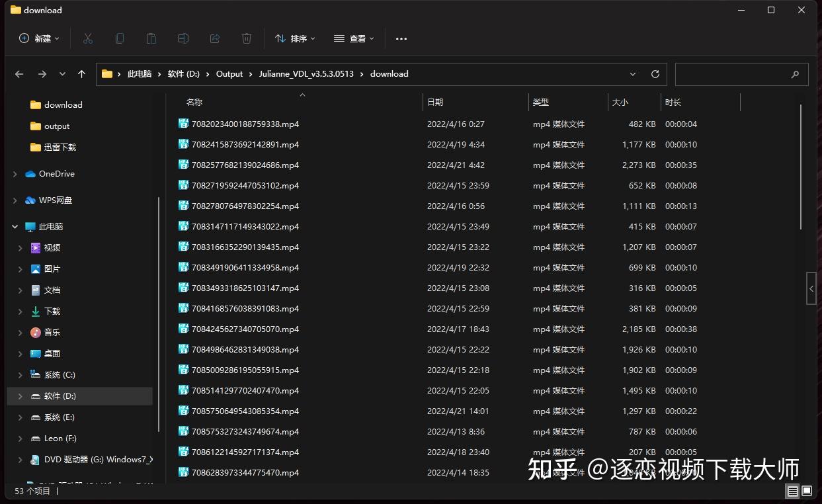Open the See more ellipsis menu
Image resolution: width=822 pixels, height=504 pixels.
[401, 38]
